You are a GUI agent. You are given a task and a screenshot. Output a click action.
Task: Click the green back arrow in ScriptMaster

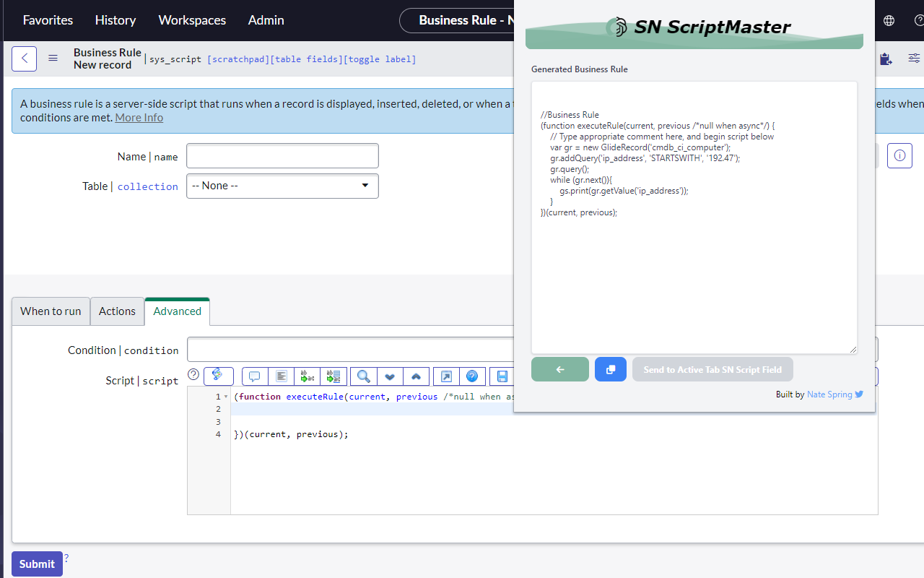(560, 369)
